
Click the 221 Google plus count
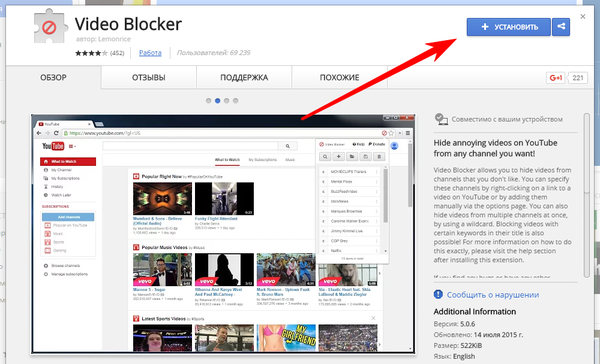click(578, 78)
